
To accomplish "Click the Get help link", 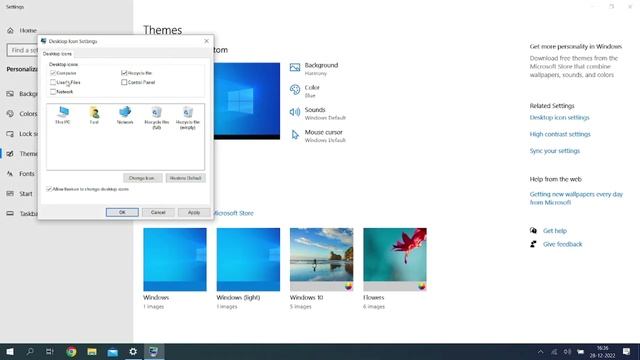I will (x=555, y=231).
